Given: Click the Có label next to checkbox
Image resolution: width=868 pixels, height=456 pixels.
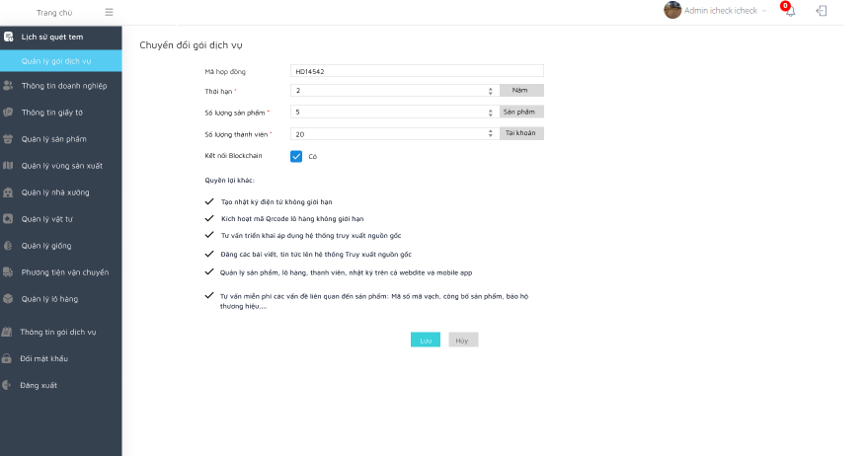Looking at the screenshot, I should [313, 157].
